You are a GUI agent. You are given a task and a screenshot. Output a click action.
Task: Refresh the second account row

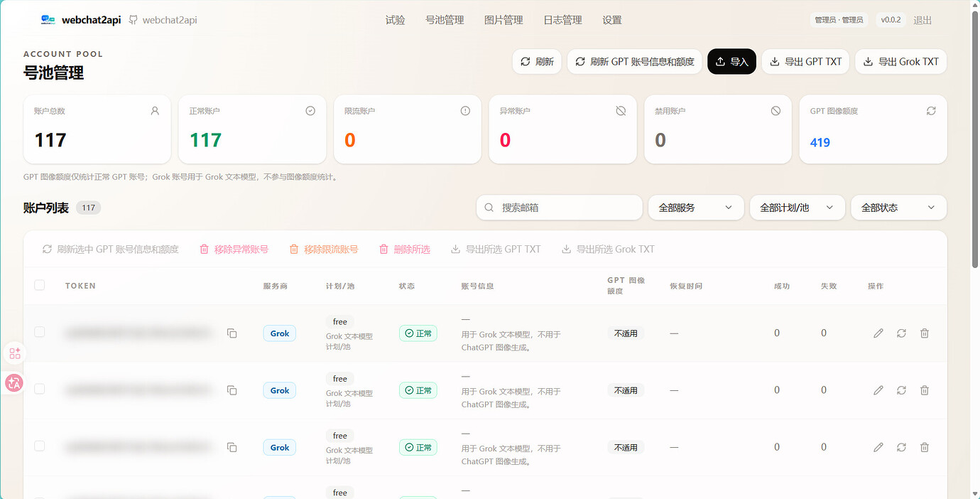[901, 390]
